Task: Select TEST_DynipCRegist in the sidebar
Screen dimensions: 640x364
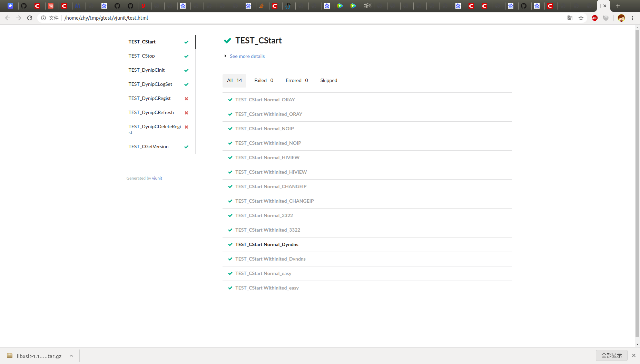Action: (x=149, y=98)
